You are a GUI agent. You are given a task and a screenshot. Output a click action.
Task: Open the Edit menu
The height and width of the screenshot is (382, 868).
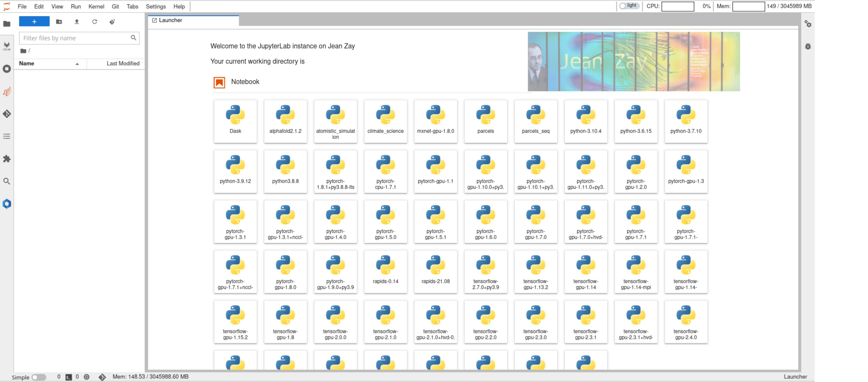tap(39, 6)
